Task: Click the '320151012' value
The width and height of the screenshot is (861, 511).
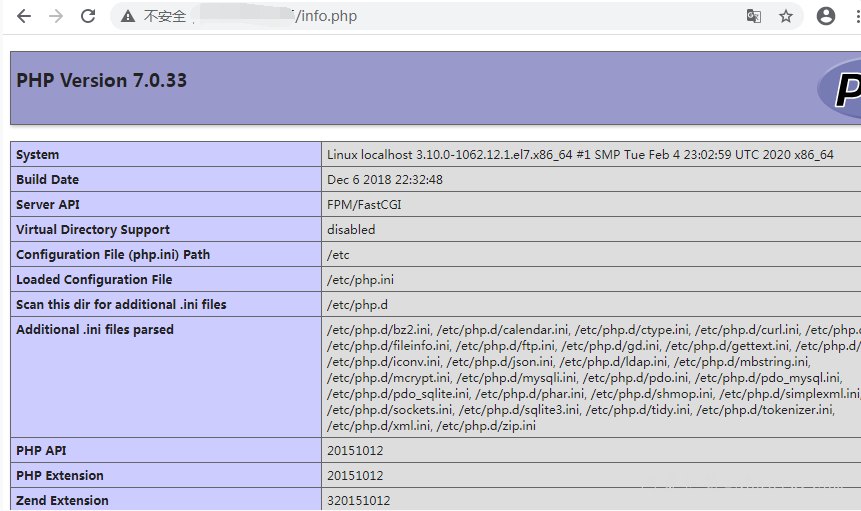Action: pyautogui.click(x=359, y=501)
